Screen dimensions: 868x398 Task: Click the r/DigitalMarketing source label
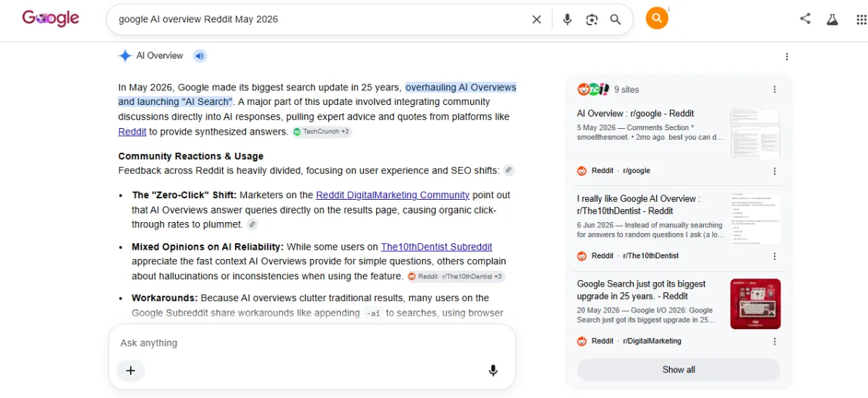click(x=652, y=342)
